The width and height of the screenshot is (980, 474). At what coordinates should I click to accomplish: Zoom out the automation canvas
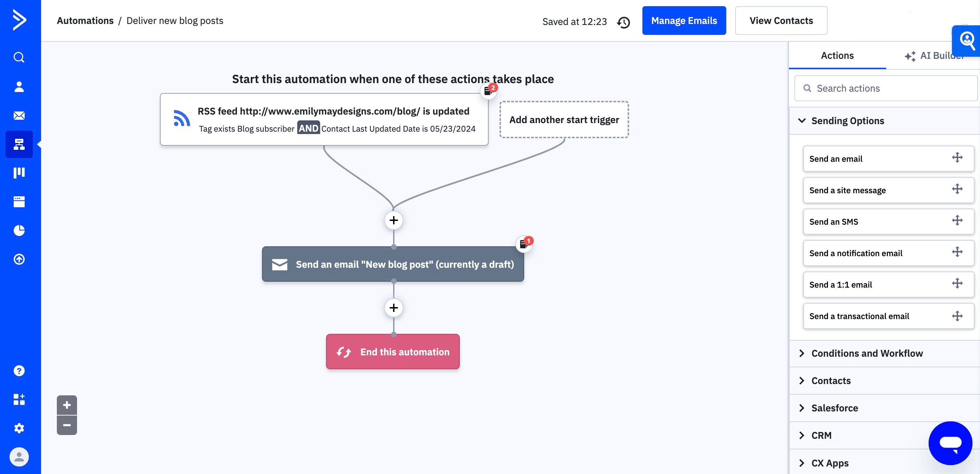coord(67,425)
